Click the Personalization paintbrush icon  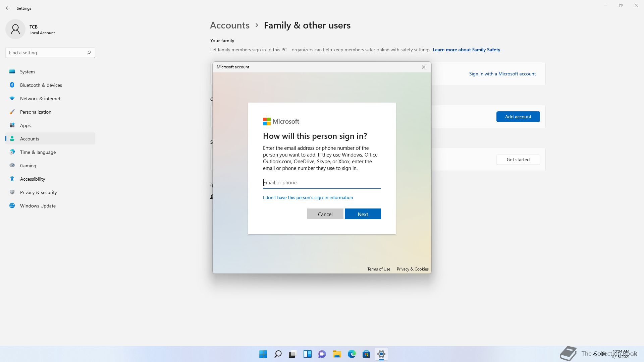click(12, 112)
